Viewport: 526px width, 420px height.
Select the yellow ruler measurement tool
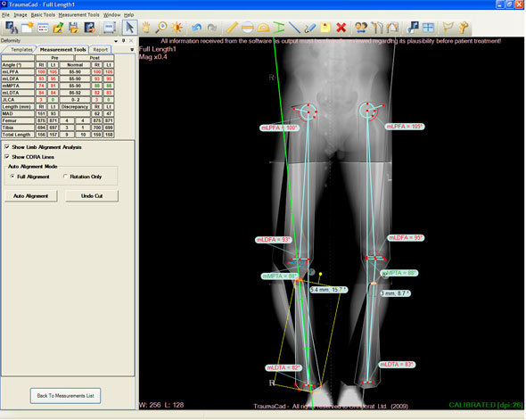[x=232, y=28]
